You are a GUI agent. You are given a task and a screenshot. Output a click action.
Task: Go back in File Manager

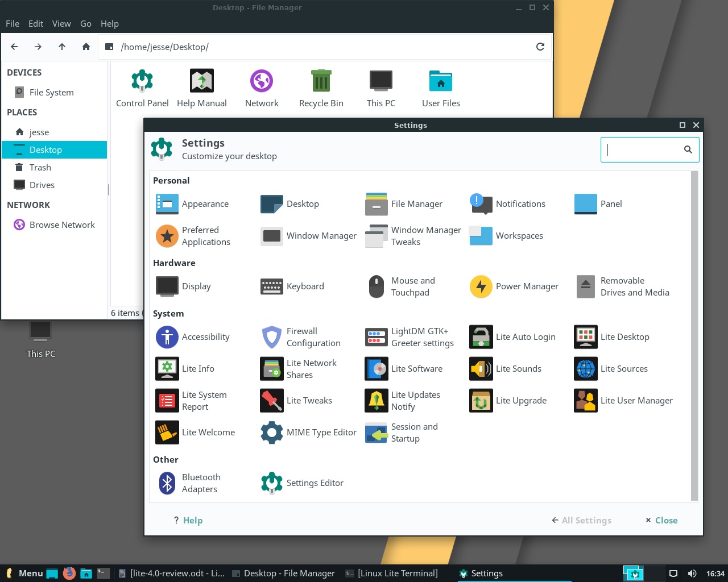pos(14,47)
